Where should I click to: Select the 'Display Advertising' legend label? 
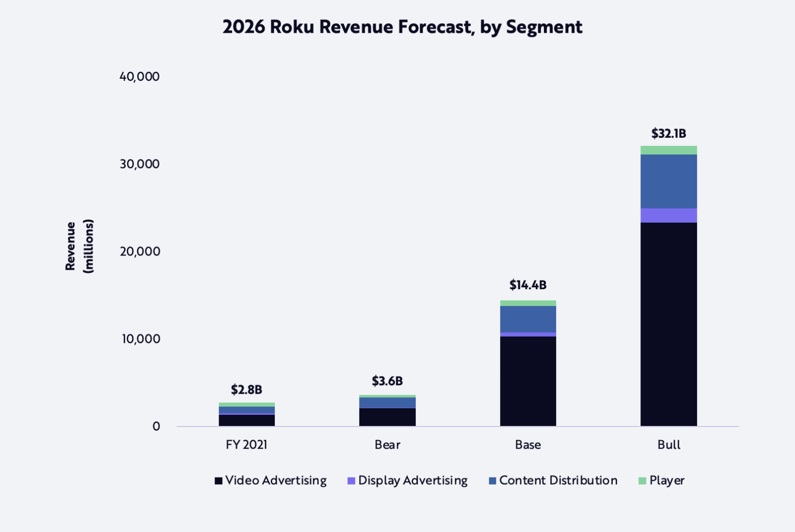[x=413, y=481]
